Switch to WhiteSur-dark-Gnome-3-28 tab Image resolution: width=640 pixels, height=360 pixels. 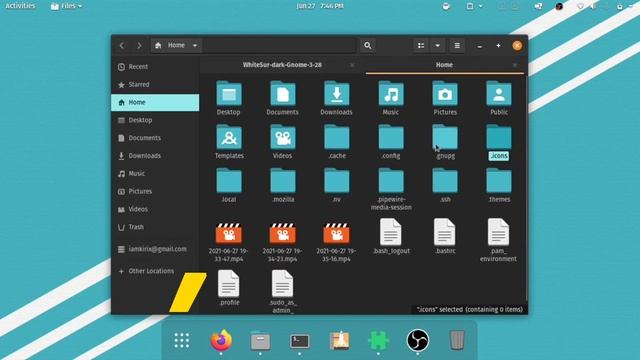click(x=282, y=65)
